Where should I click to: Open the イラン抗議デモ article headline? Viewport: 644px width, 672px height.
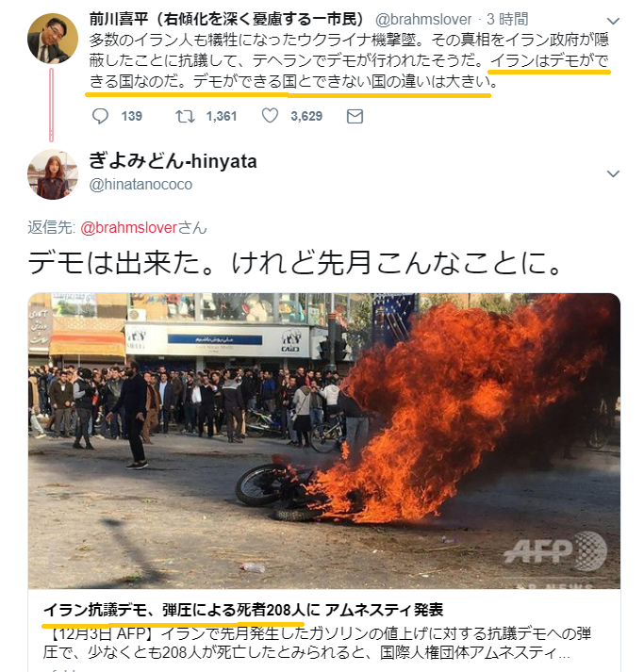click(243, 610)
